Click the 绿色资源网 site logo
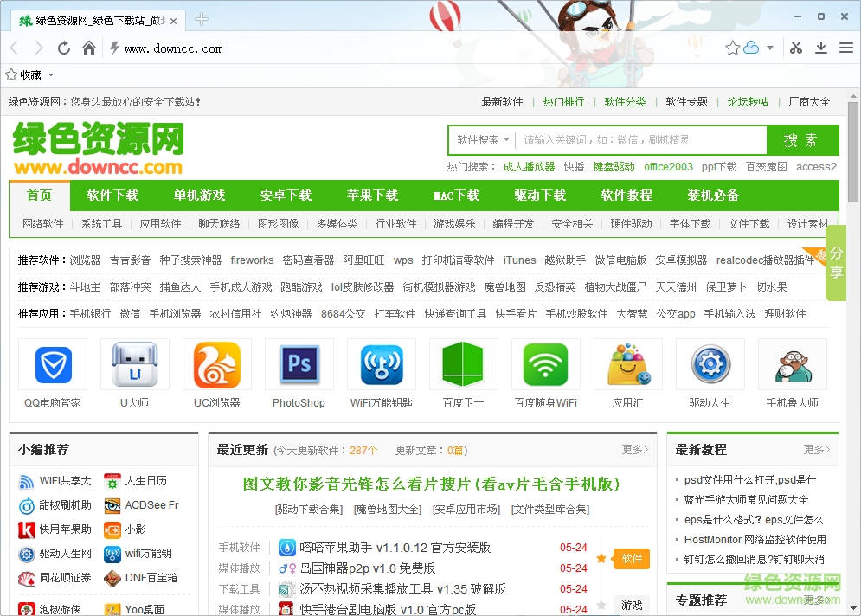This screenshot has width=861, height=616. [99, 148]
